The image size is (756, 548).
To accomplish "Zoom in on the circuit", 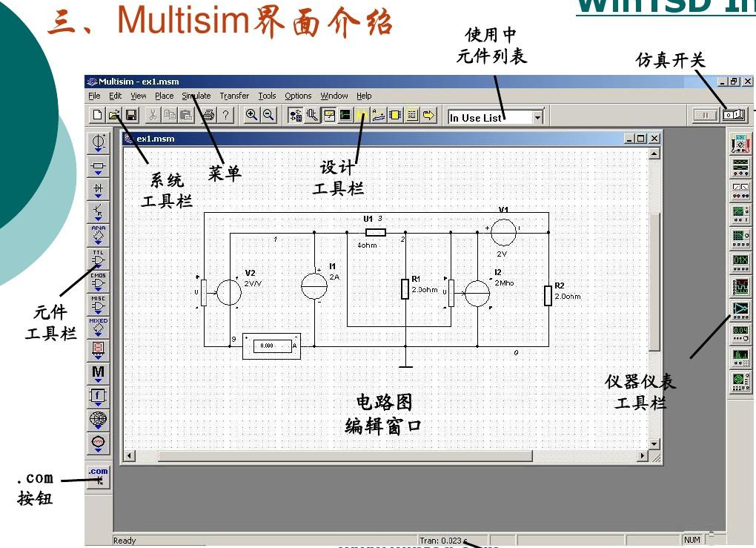I will [251, 115].
